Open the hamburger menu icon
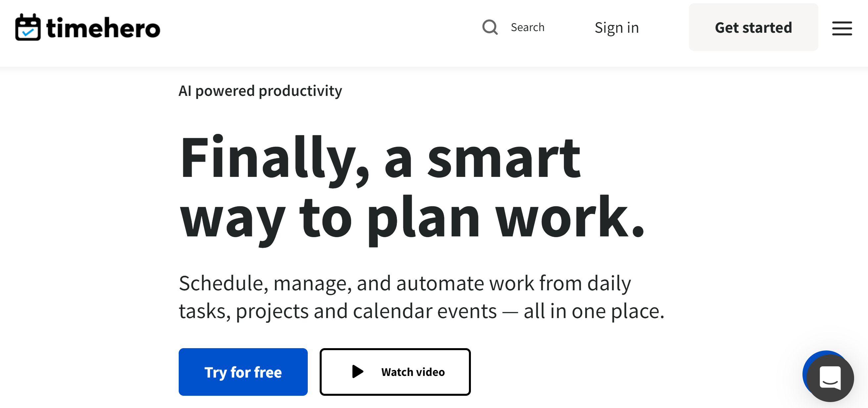The width and height of the screenshot is (868, 408). click(842, 28)
